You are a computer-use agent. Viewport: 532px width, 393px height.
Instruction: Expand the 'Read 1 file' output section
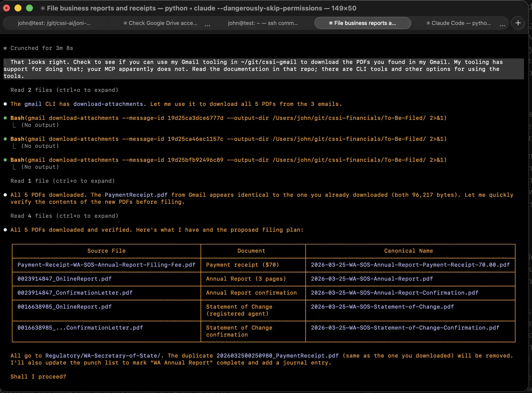(x=62, y=181)
